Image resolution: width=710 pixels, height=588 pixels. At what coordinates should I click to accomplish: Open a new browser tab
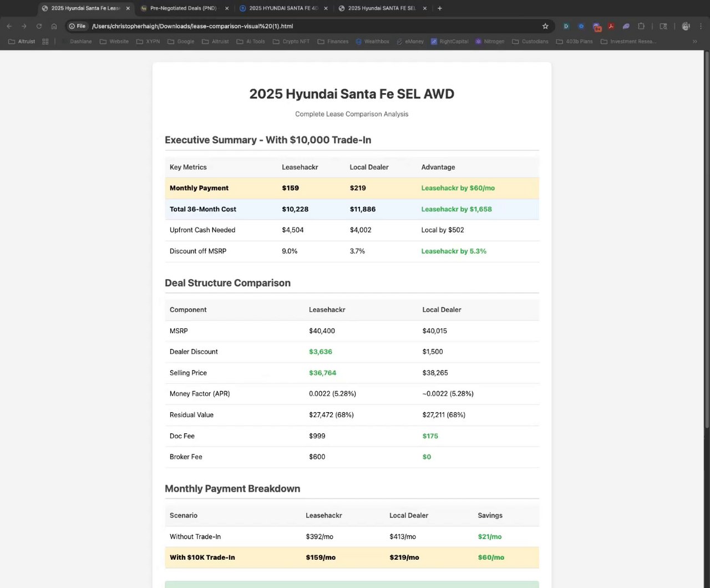[x=440, y=8]
